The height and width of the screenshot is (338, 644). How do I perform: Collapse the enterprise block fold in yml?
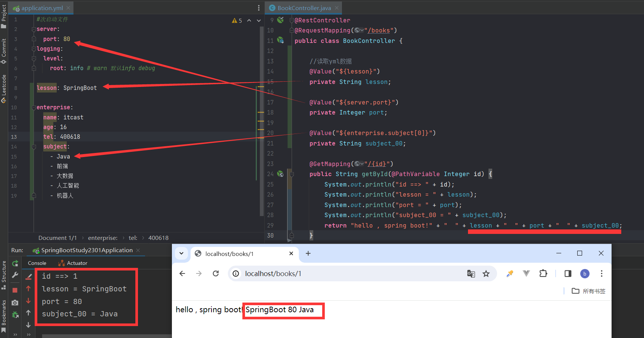(x=34, y=107)
